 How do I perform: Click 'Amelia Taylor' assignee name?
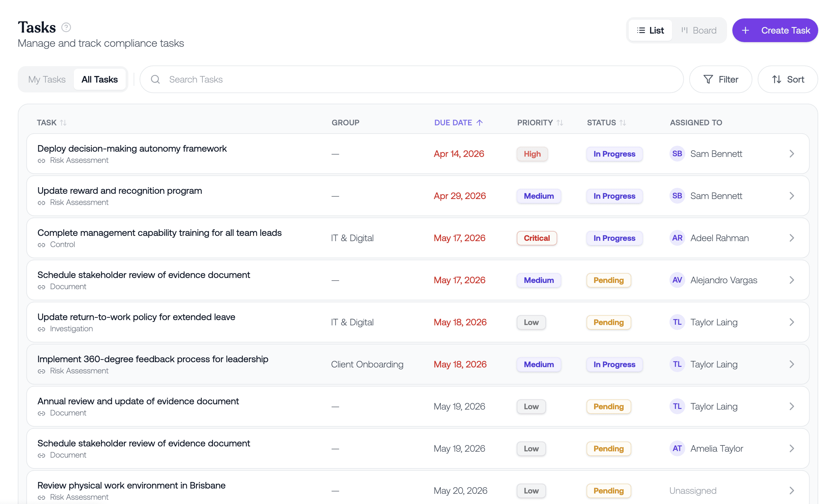coord(717,448)
